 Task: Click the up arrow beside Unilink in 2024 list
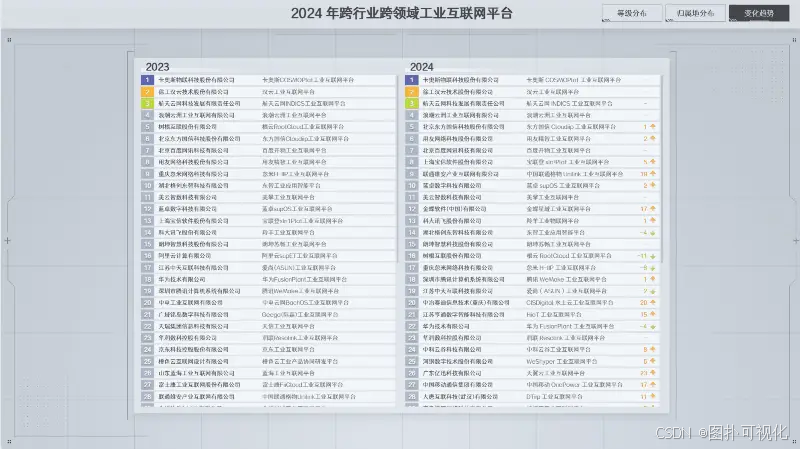click(653, 173)
